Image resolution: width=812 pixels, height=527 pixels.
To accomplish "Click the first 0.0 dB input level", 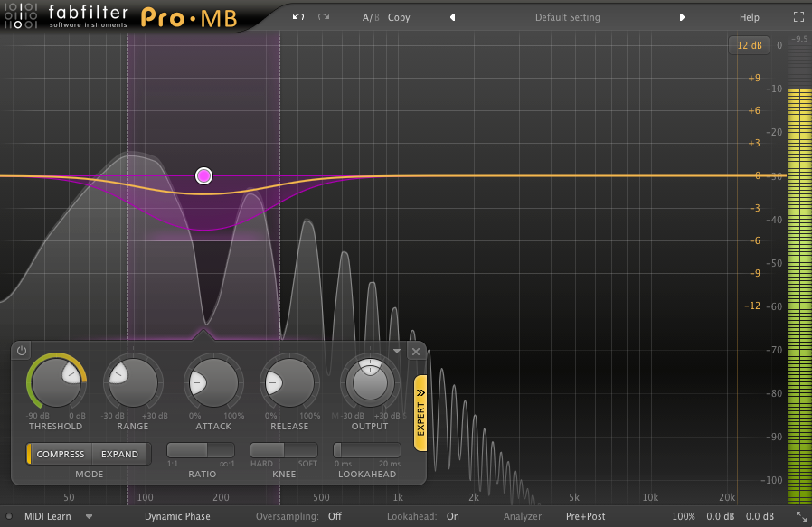I will click(721, 516).
